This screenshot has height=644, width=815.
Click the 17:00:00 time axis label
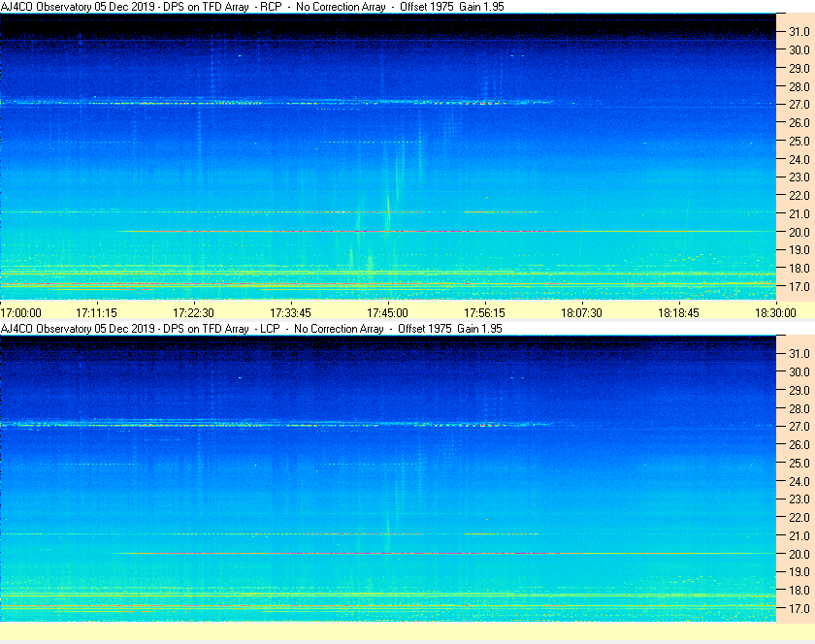click(x=21, y=312)
